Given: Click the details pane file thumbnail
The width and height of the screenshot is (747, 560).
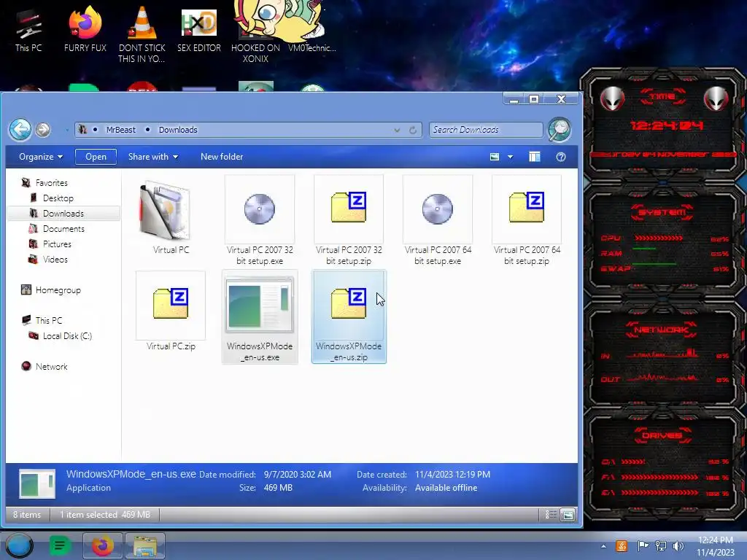Looking at the screenshot, I should (x=36, y=483).
